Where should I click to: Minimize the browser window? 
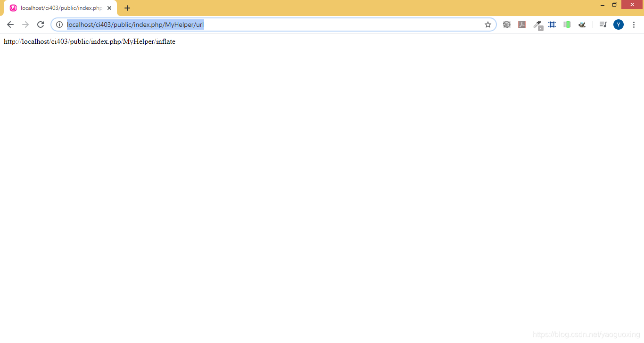point(603,5)
